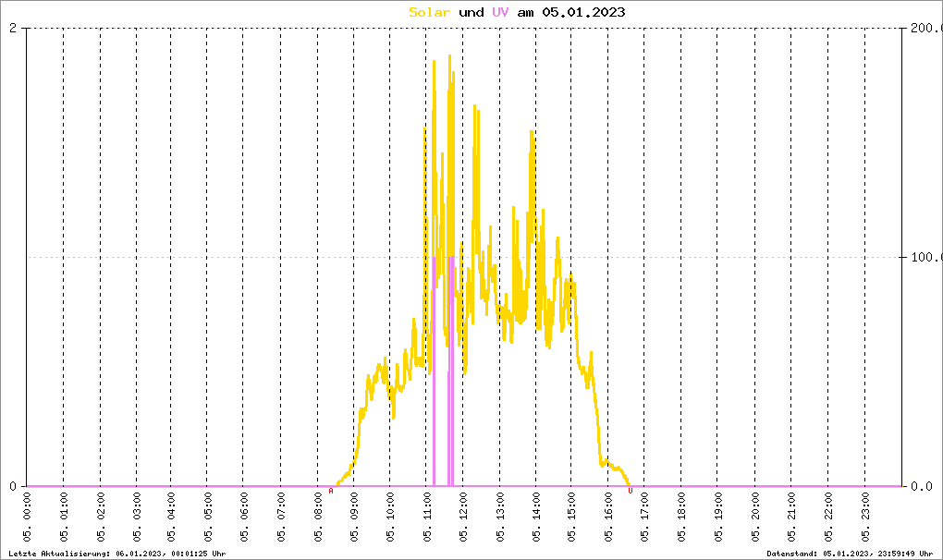The image size is (943, 560).
Task: Click x-axis label '05. 11:00'
Action: pos(427,517)
